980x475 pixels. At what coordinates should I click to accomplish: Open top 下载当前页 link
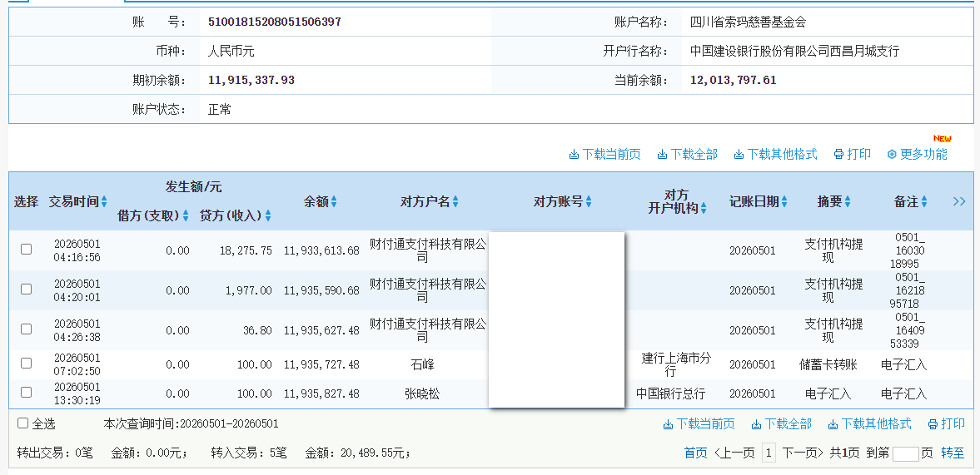611,154
